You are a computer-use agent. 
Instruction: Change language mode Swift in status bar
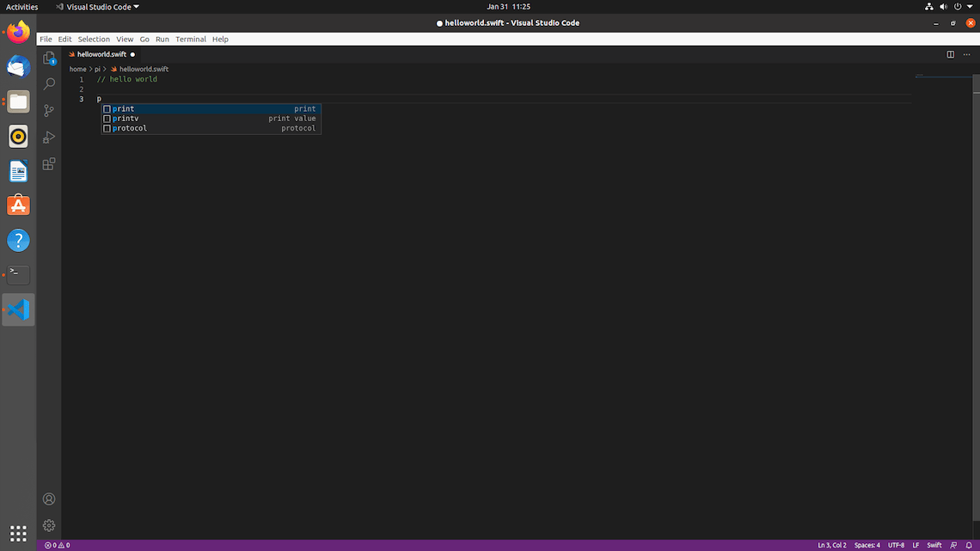(x=934, y=545)
